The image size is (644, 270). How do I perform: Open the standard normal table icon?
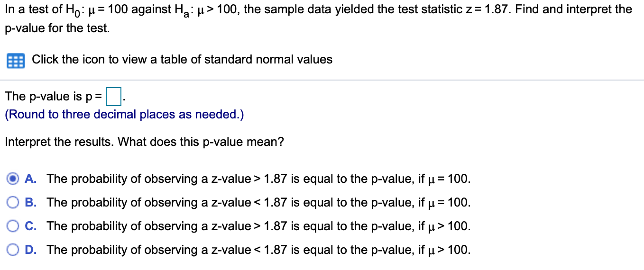[x=15, y=61]
